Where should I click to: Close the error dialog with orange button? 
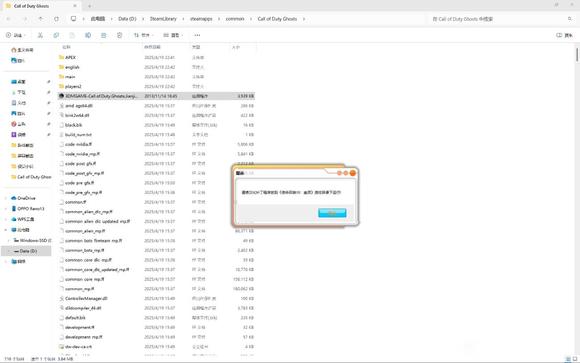353,173
